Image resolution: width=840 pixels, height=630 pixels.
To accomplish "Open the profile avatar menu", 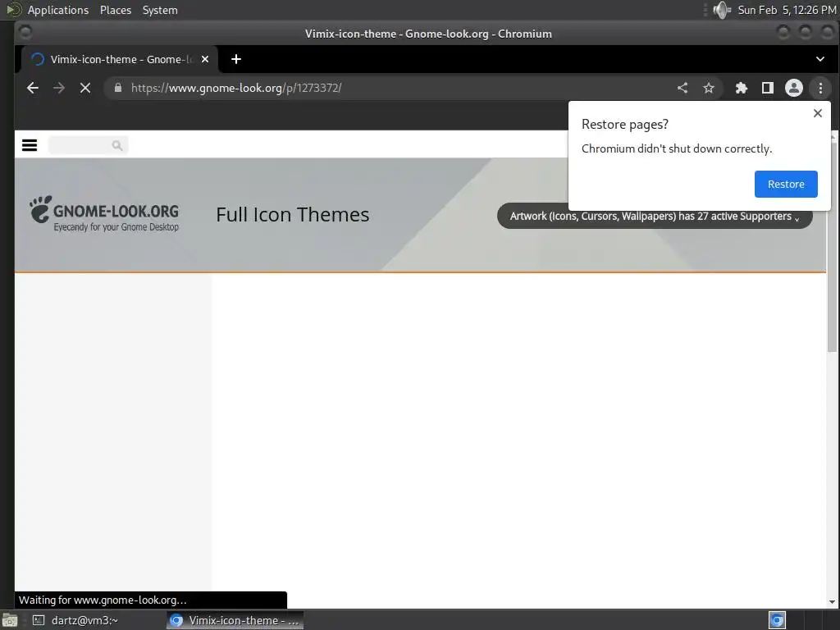I will [794, 88].
